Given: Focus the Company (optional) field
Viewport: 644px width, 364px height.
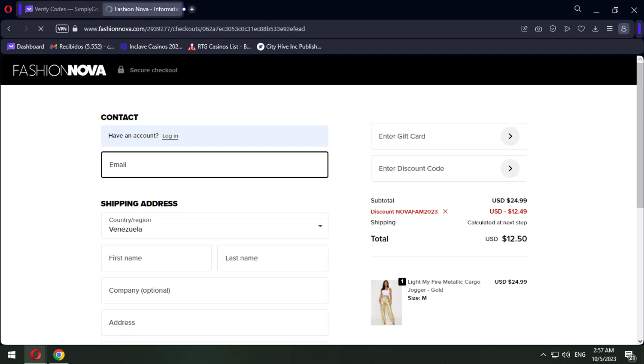Looking at the screenshot, I should click(x=215, y=290).
